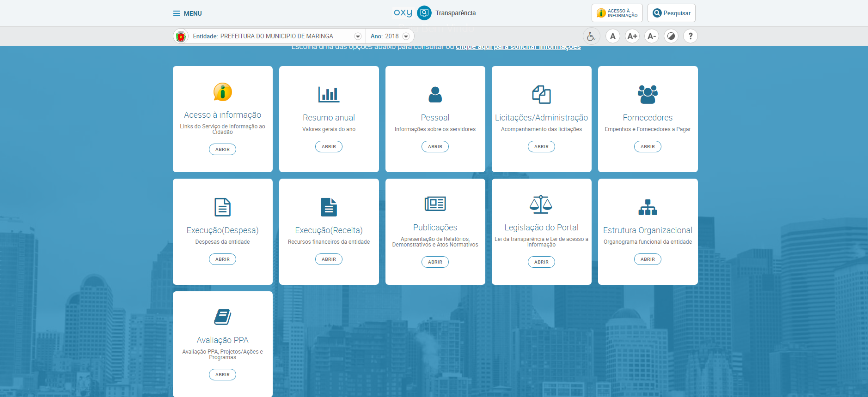This screenshot has width=868, height=397.
Task: Toggle high contrast mode
Action: click(x=671, y=36)
